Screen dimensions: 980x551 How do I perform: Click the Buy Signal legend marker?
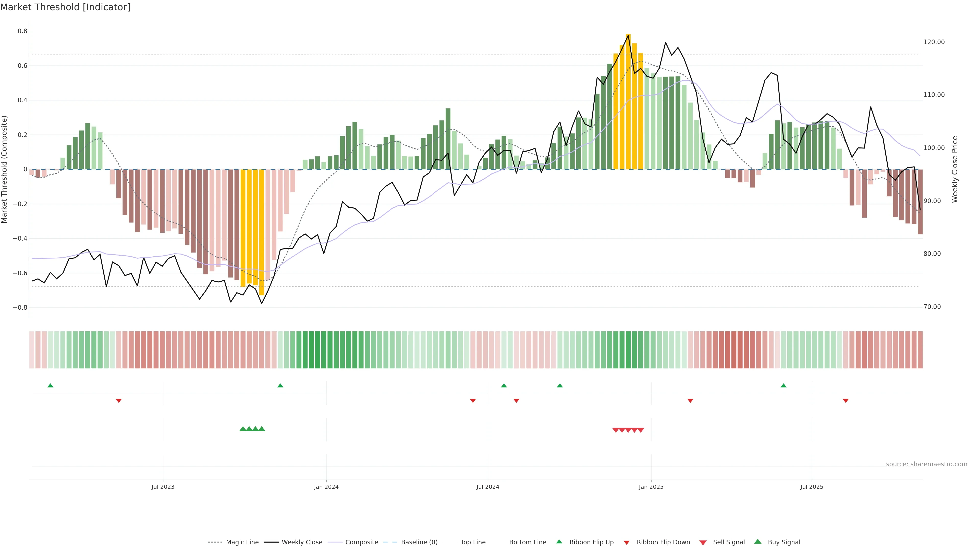(758, 542)
